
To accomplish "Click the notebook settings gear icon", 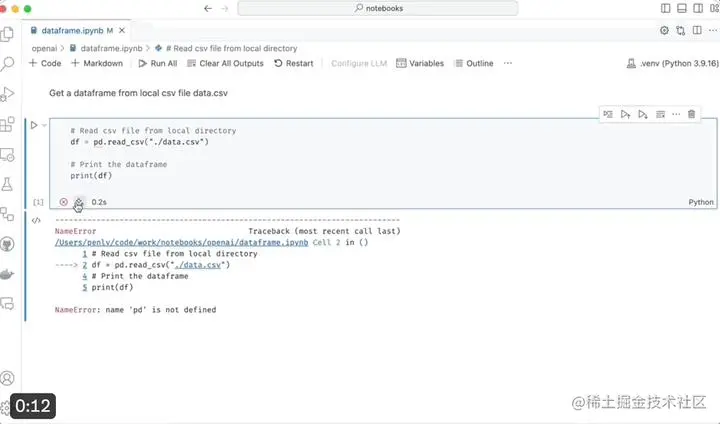I will coord(664,30).
